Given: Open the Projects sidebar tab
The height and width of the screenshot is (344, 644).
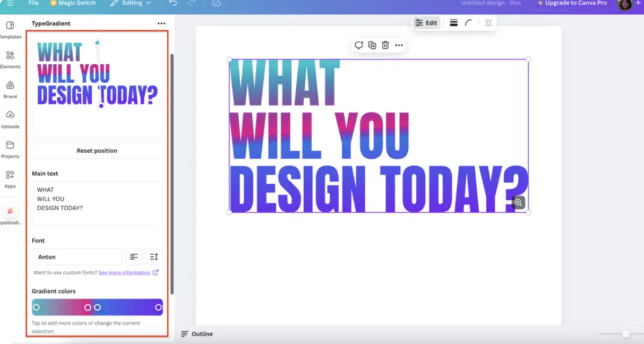Looking at the screenshot, I should (x=10, y=149).
